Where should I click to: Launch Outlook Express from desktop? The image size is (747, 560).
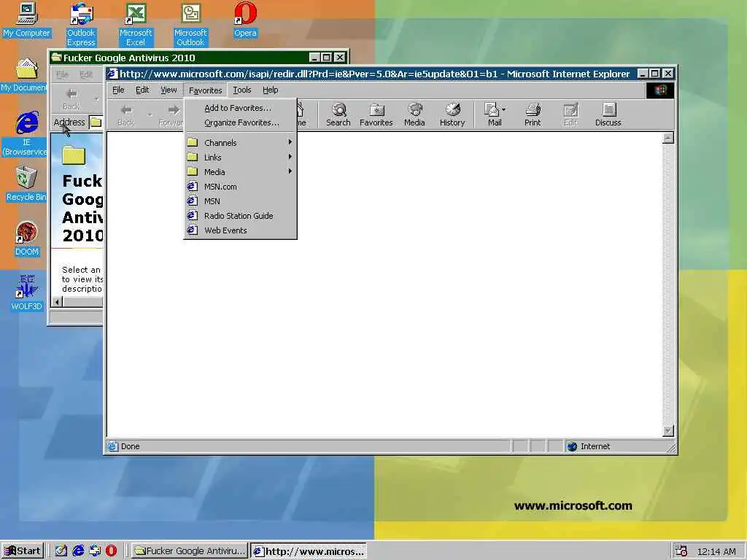(x=81, y=24)
